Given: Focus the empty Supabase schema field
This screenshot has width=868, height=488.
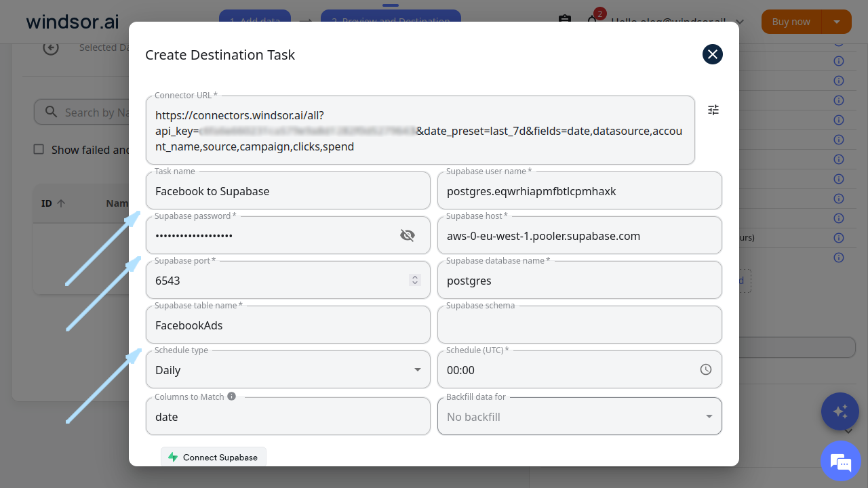Looking at the screenshot, I should tap(580, 325).
